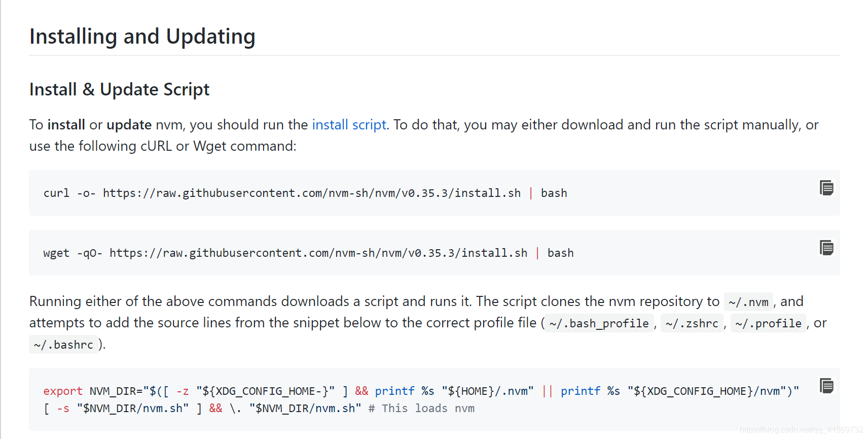Click the ~/.nvm inline code
The width and height of the screenshot is (868, 439).
[x=748, y=302]
